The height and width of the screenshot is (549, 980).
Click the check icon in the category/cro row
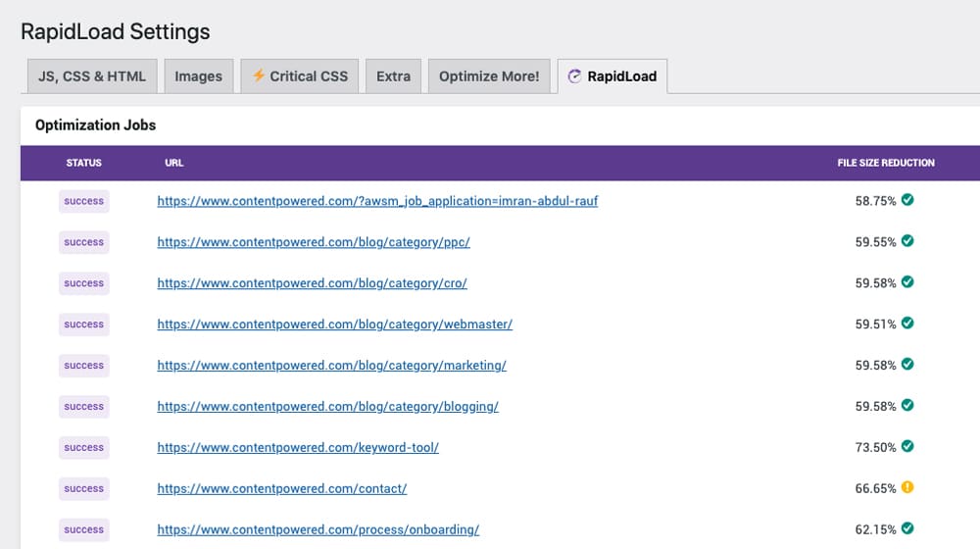tap(907, 282)
